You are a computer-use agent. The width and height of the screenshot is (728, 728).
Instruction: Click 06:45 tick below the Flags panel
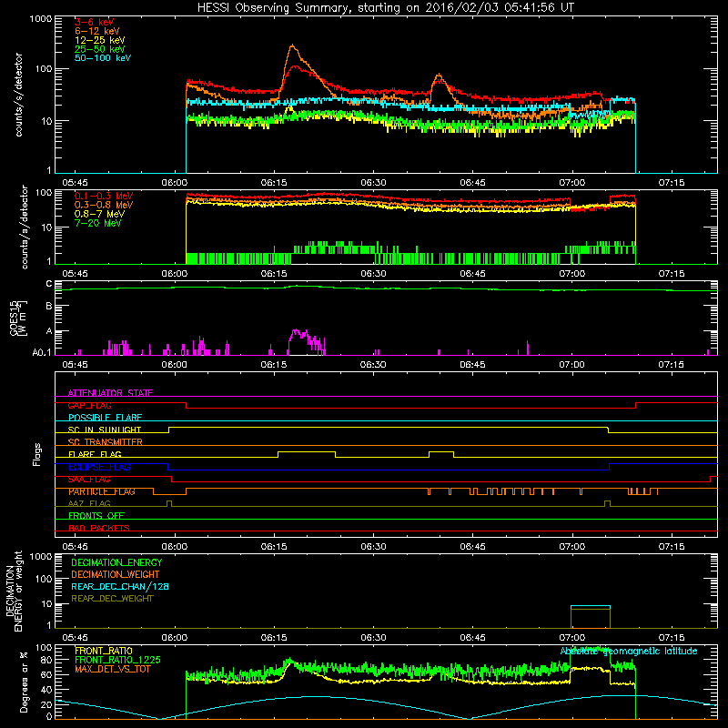click(472, 547)
